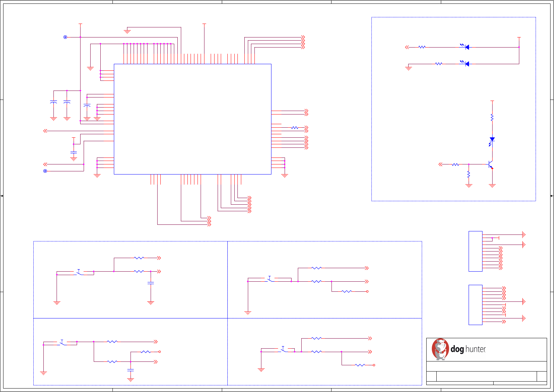The height and width of the screenshot is (392, 554).
Task: Select the upper connector block on the right
Action: coord(476,251)
